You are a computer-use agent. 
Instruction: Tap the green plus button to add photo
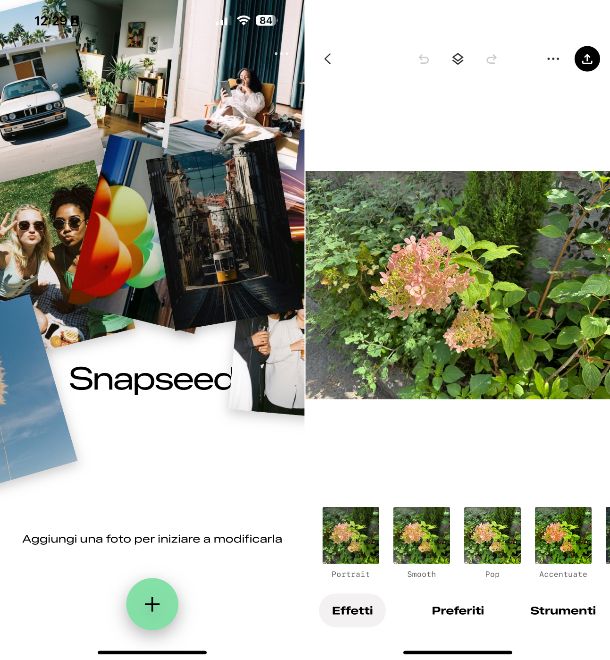tap(152, 604)
